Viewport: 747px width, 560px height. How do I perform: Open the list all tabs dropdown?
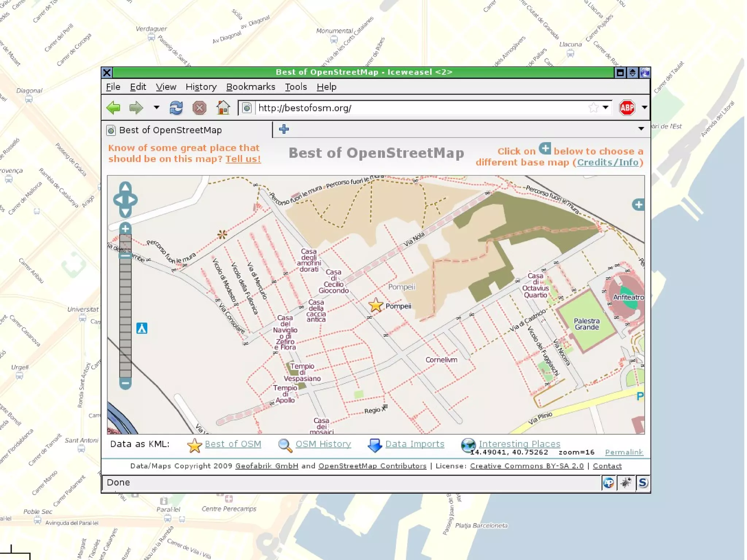(x=641, y=129)
